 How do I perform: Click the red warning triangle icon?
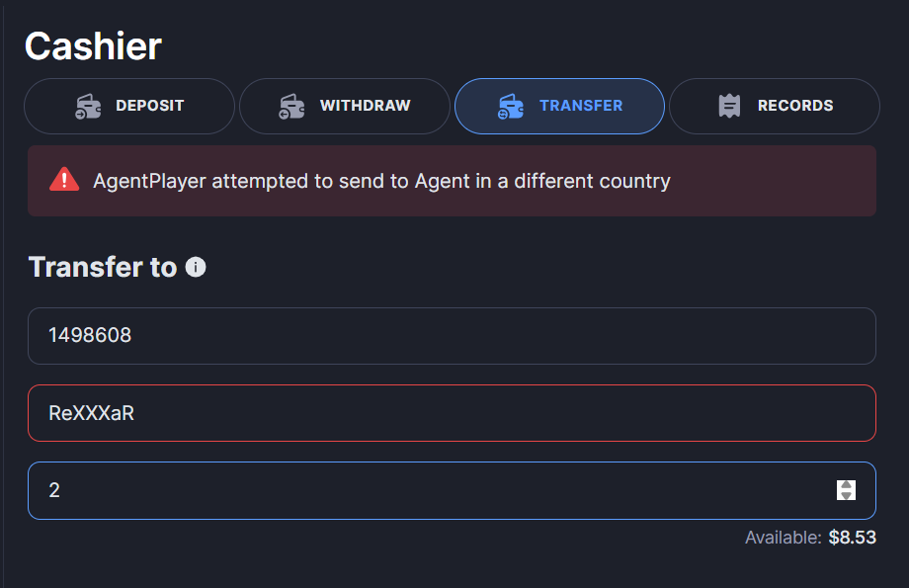click(x=64, y=180)
